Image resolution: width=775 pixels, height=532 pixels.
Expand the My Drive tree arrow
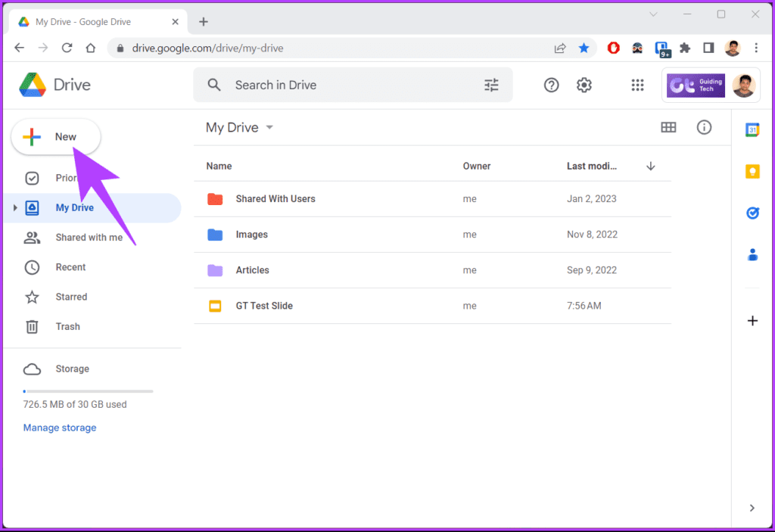point(15,207)
